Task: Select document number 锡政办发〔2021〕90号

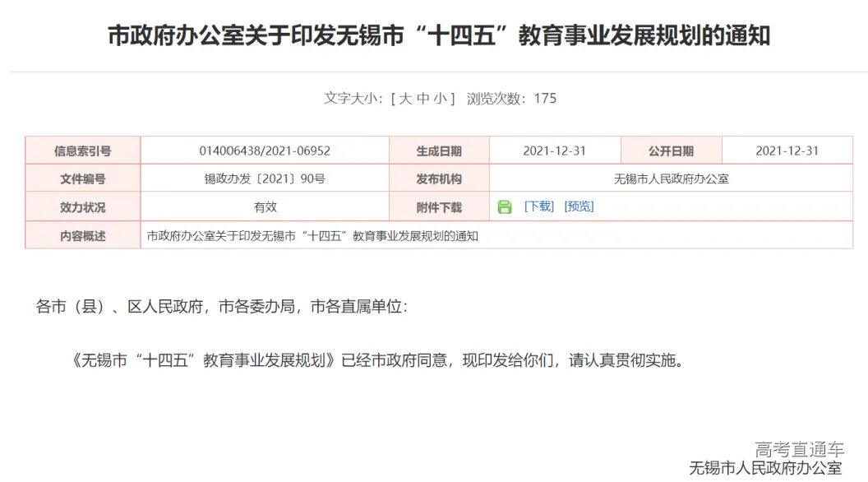Action: (x=265, y=178)
